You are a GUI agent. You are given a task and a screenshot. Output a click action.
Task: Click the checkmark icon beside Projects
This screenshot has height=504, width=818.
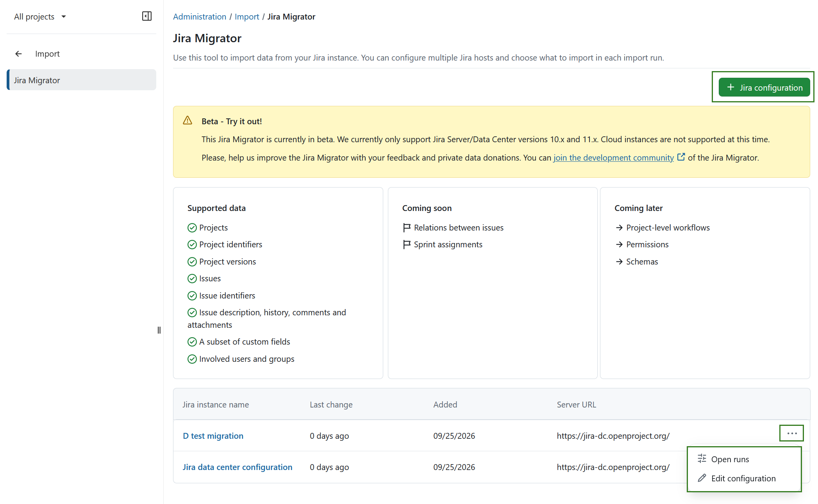coord(192,228)
